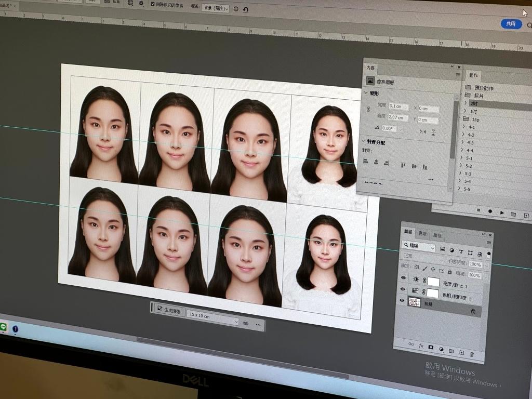Open the fill Background (Default) dropdown

click(x=216, y=8)
